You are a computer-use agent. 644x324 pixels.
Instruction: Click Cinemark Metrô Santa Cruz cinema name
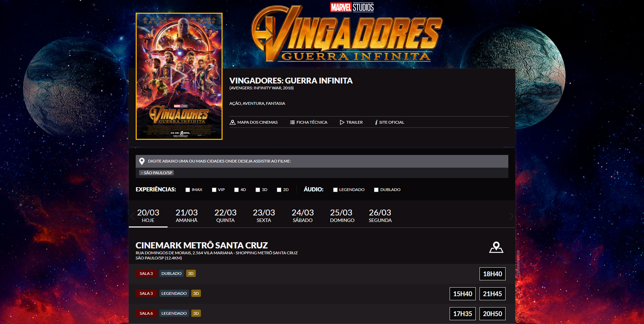coord(202,245)
